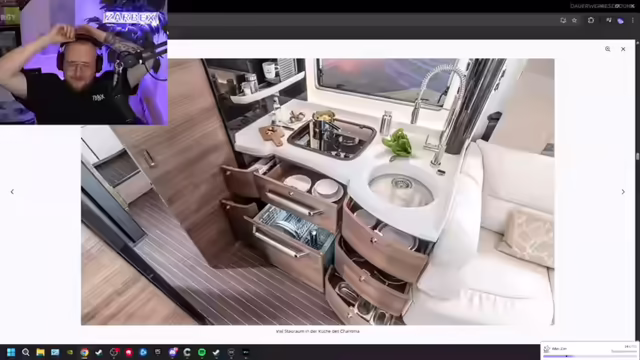Open the media control icon in browser toolbar
This screenshot has width=640, height=360.
click(609, 20)
